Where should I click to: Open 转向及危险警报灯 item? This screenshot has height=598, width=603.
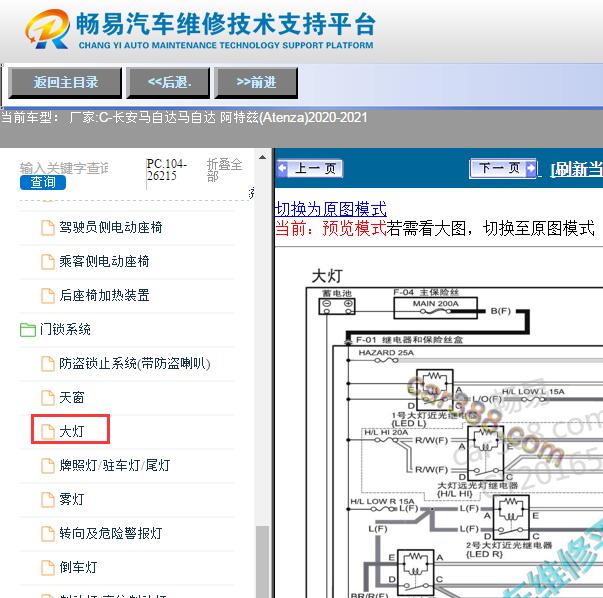(x=111, y=533)
